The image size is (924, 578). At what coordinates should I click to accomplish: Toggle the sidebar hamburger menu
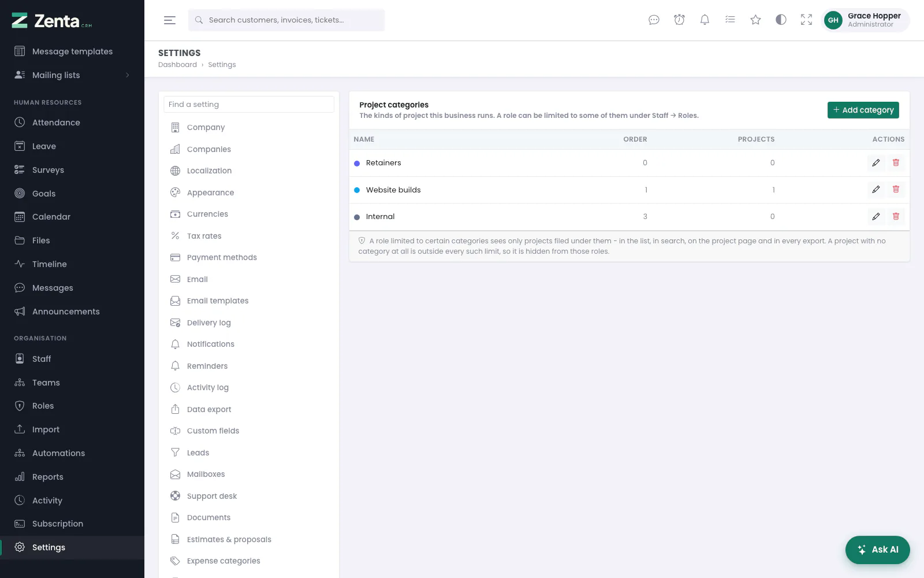click(170, 20)
